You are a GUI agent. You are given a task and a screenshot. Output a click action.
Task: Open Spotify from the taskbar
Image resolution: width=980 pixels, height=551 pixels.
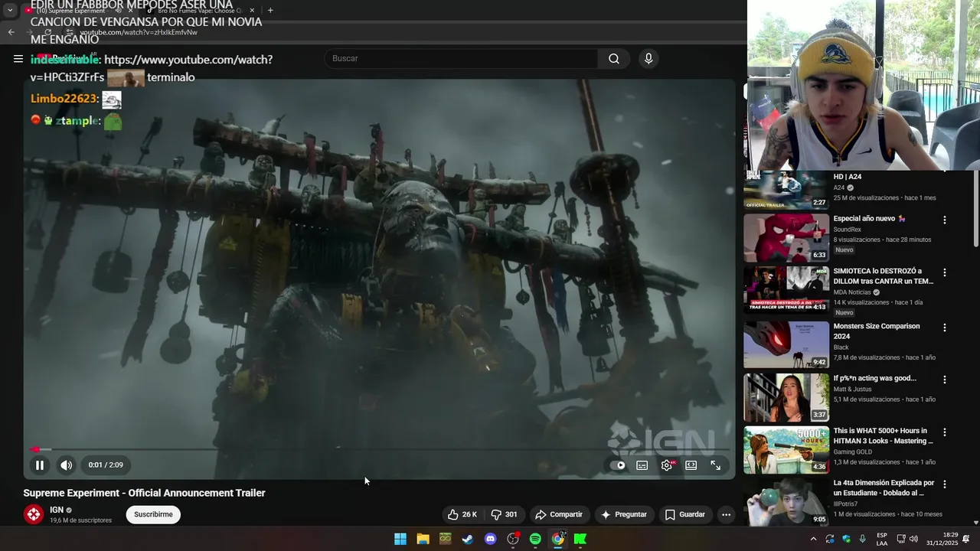[x=535, y=540]
